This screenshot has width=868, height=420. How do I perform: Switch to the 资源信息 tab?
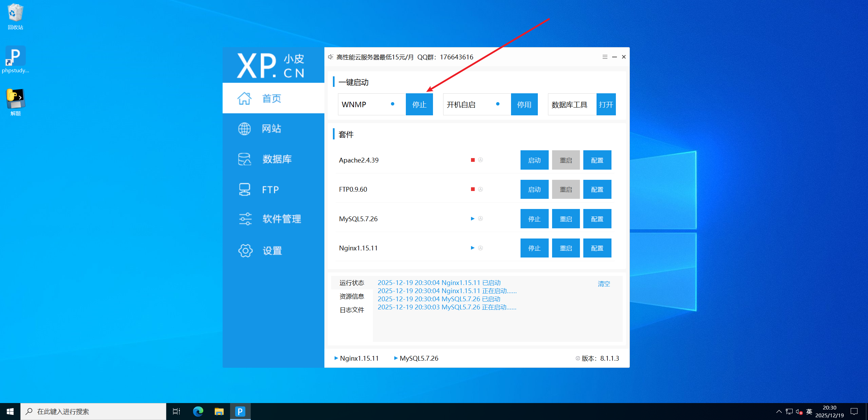point(352,297)
